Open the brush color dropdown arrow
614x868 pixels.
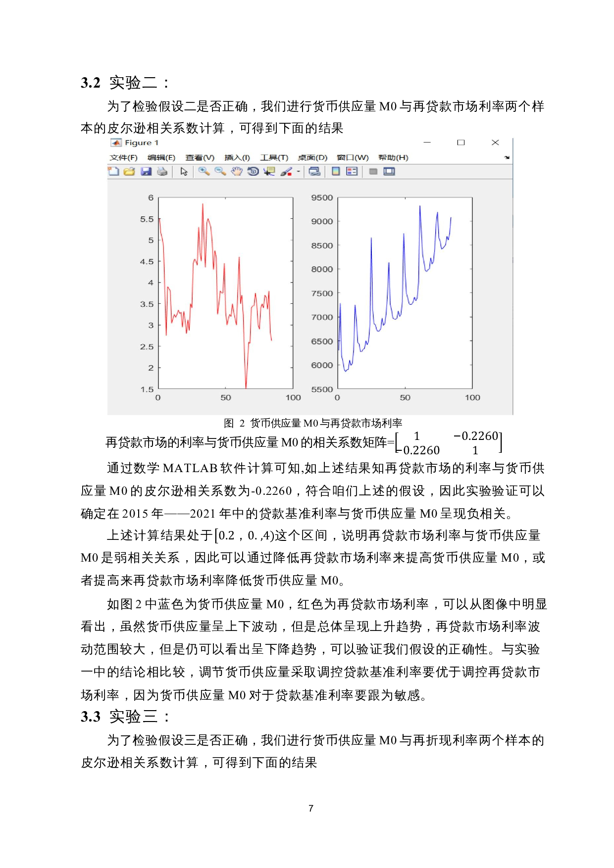[x=298, y=172]
